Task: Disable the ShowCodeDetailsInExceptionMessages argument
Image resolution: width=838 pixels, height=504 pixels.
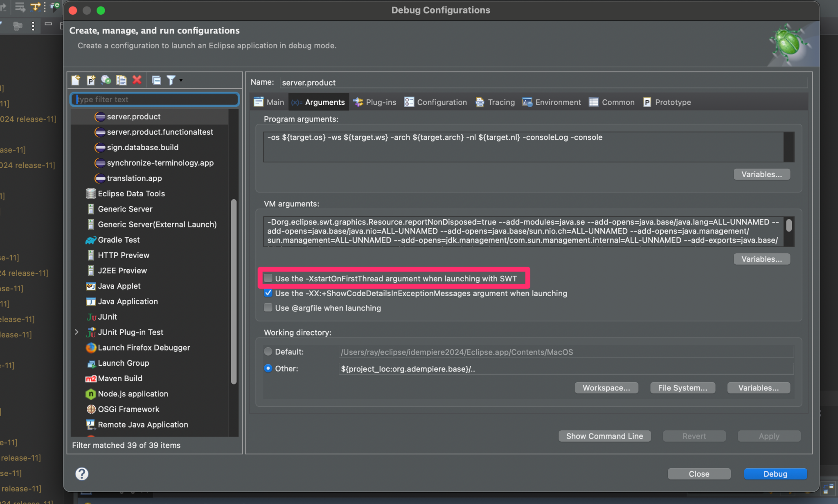Action: [268, 293]
